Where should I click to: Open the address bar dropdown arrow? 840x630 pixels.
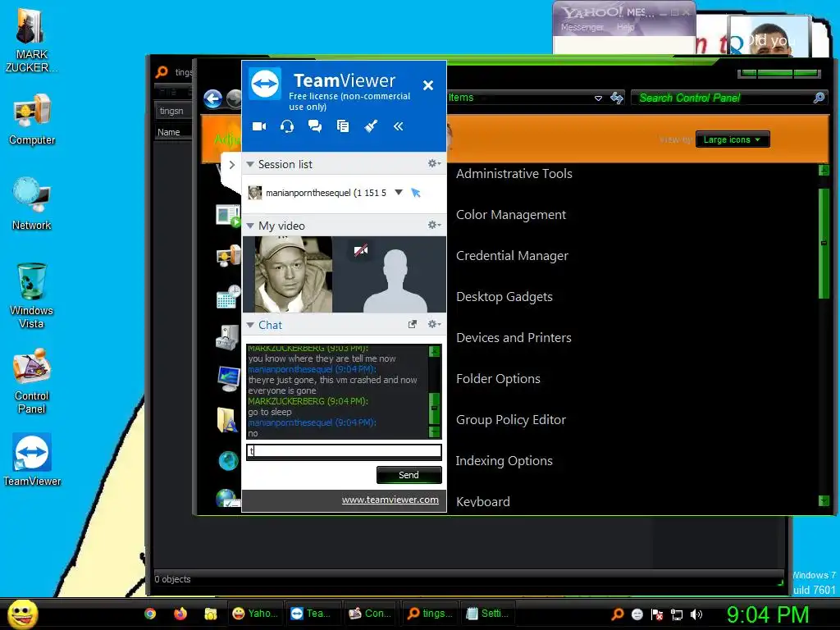(598, 98)
